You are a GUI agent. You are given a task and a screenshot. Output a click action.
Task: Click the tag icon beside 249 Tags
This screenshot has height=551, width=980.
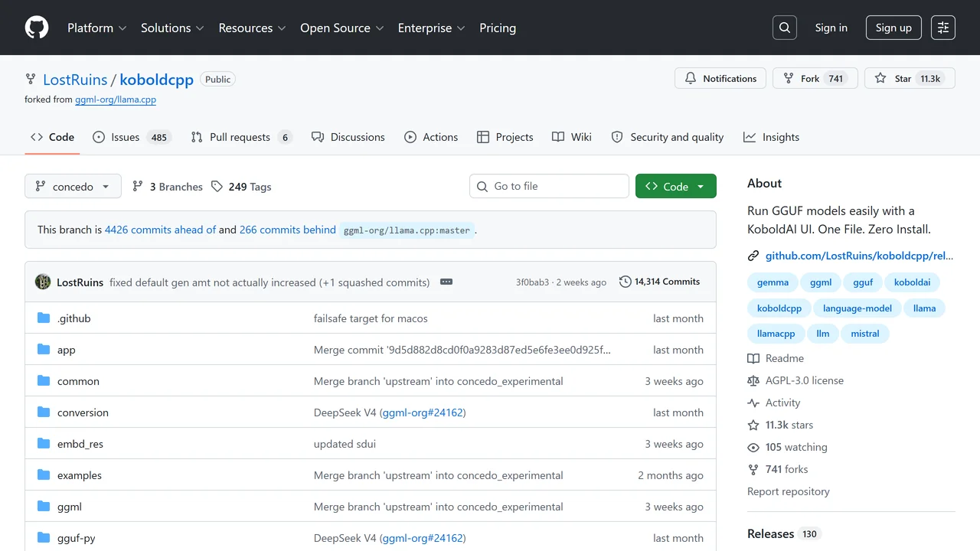217,187
